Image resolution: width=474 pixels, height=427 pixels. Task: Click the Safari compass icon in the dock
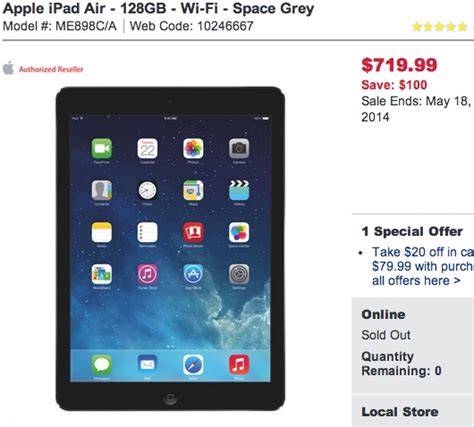click(x=193, y=365)
